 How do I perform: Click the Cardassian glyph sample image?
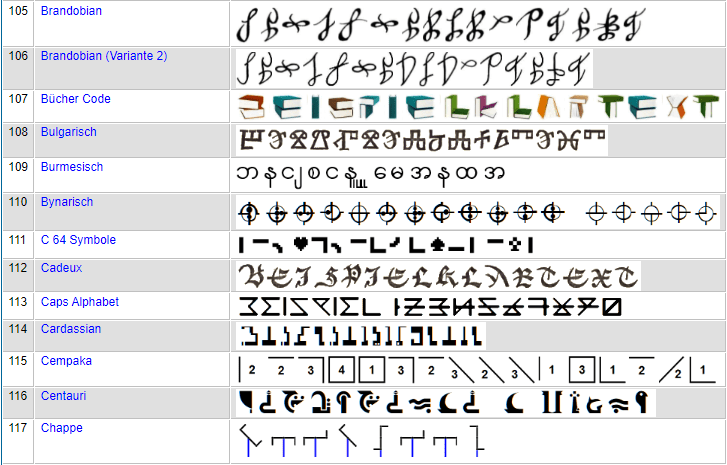[x=360, y=335]
